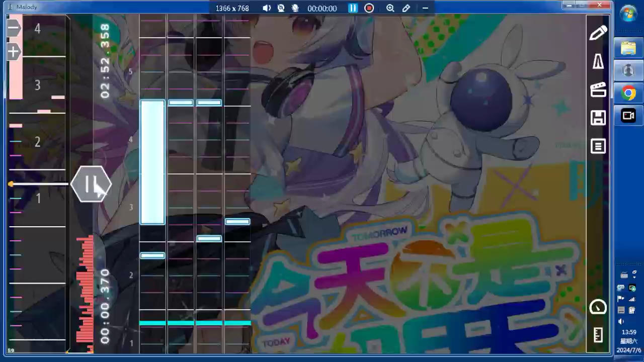This screenshot has width=644, height=362.
Task: Open the recorder pen annotation tool
Action: 406,8
